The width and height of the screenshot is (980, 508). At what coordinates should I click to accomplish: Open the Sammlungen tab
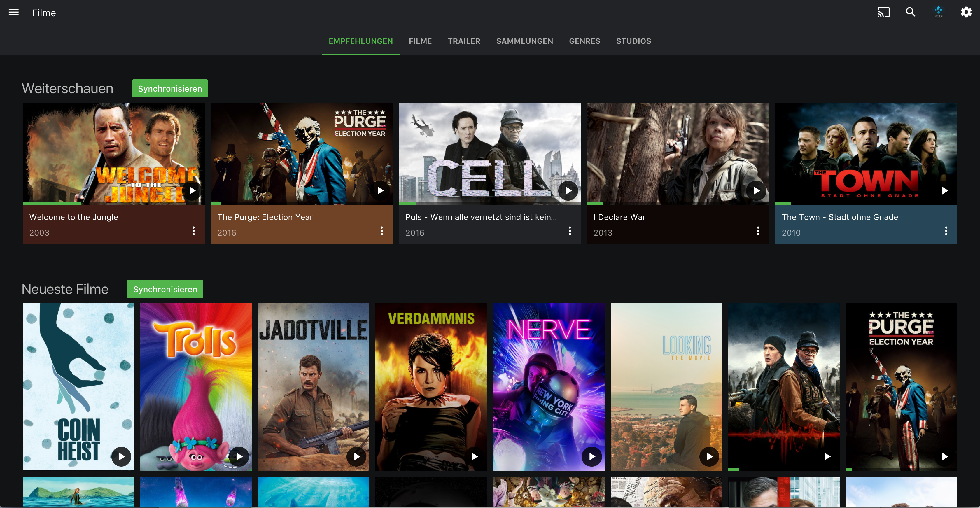click(524, 41)
